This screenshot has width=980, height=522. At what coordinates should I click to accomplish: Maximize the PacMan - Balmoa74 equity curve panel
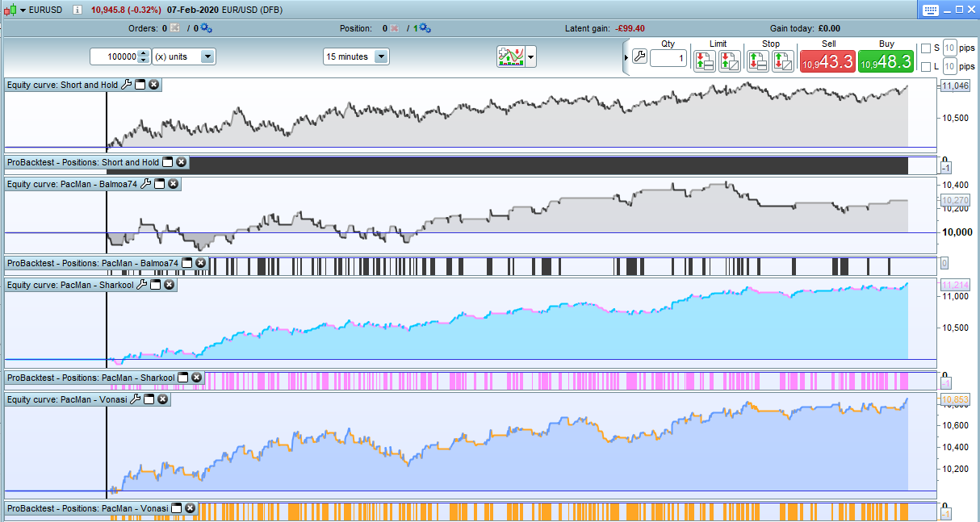tap(160, 184)
